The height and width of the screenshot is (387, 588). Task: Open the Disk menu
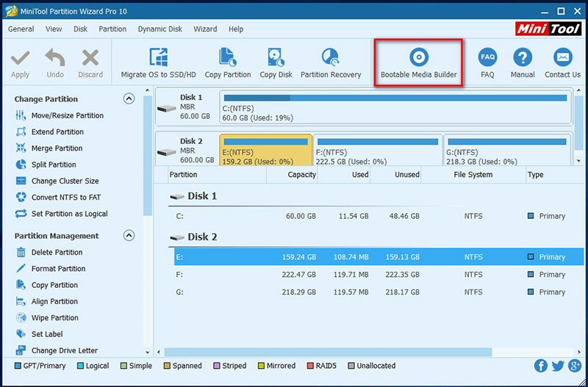[x=80, y=29]
